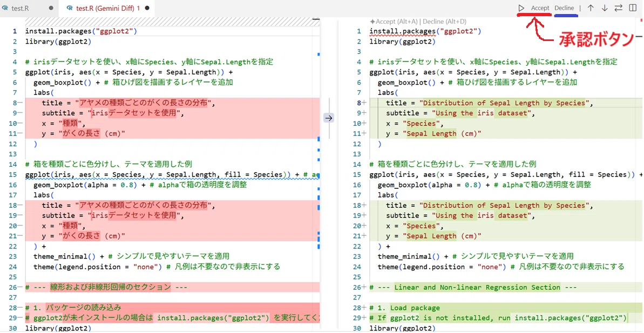Click line number 12 in the left pane
The image size is (644, 333).
point(12,144)
